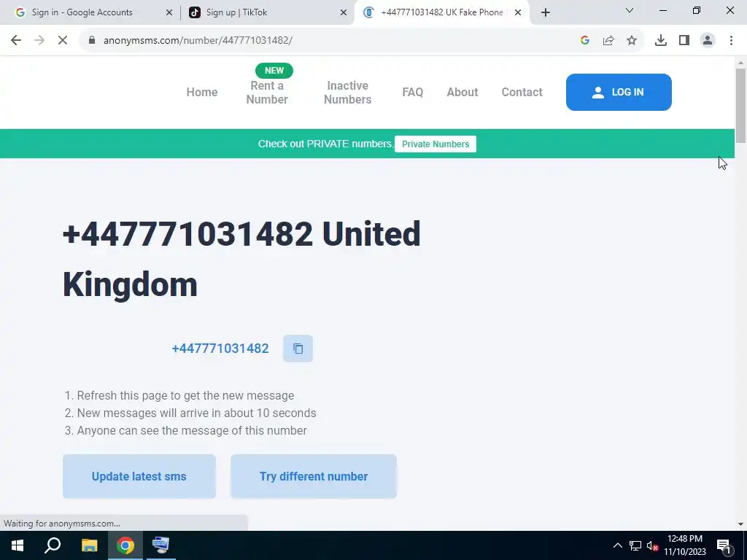Open Chrome downloads icon
The image size is (747, 560).
661,41
